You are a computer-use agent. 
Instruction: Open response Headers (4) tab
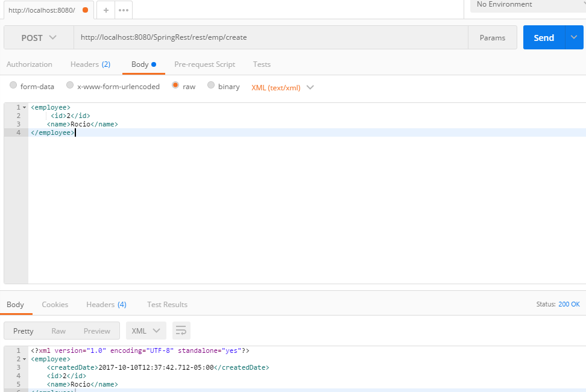(x=107, y=305)
